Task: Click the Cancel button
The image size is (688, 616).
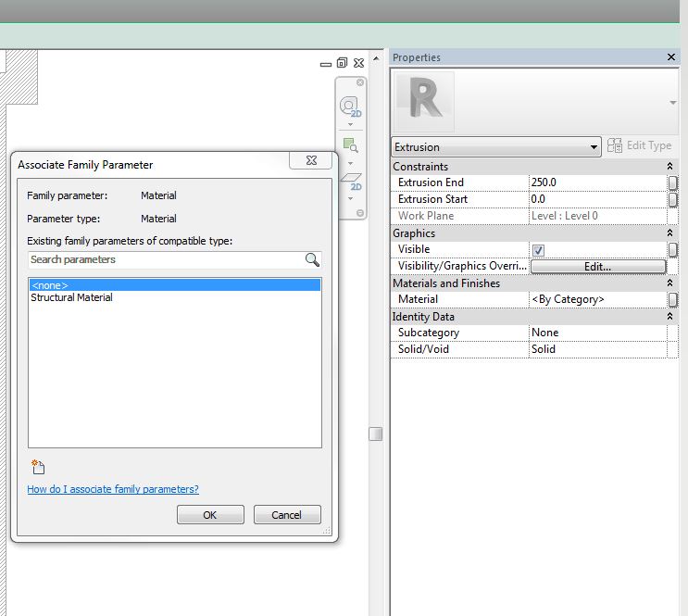Action: pos(287,515)
